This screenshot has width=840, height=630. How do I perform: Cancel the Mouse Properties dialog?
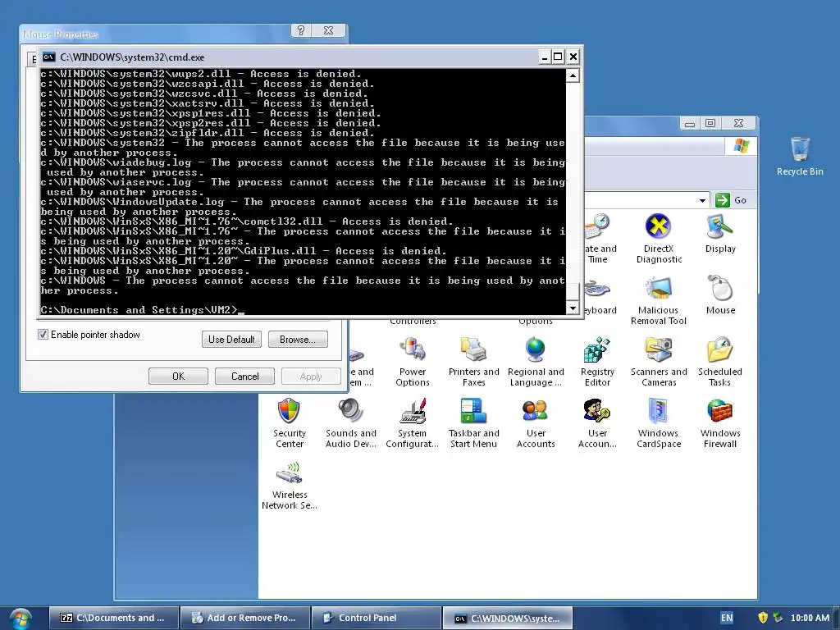coord(244,376)
